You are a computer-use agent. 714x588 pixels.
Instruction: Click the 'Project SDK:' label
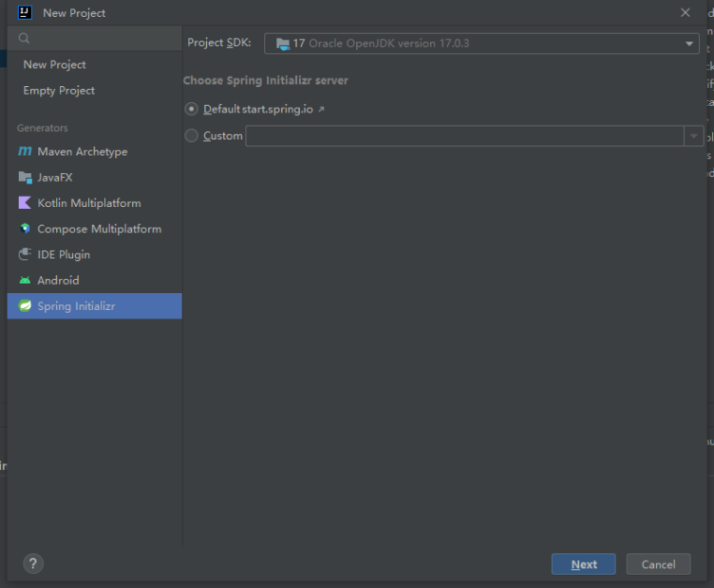pos(219,43)
